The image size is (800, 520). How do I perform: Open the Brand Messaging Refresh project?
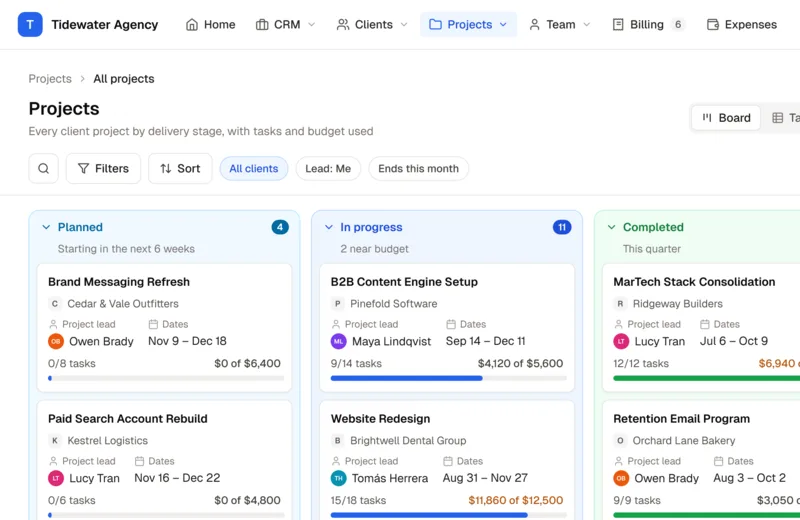tap(119, 282)
